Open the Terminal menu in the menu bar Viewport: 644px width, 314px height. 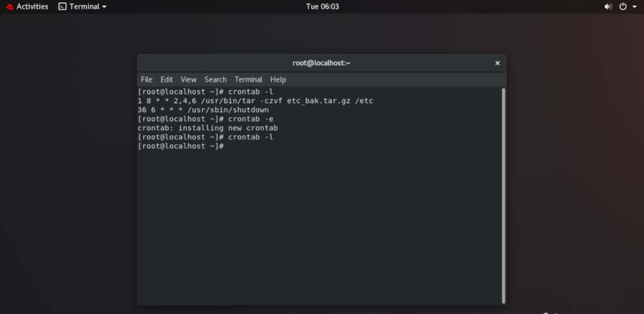pyautogui.click(x=248, y=79)
